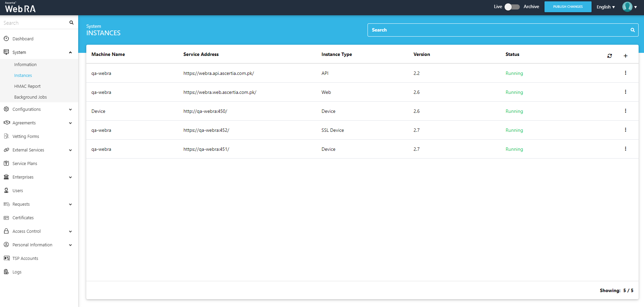Add a new instance with plus icon
The image size is (644, 307).
[x=625, y=56]
